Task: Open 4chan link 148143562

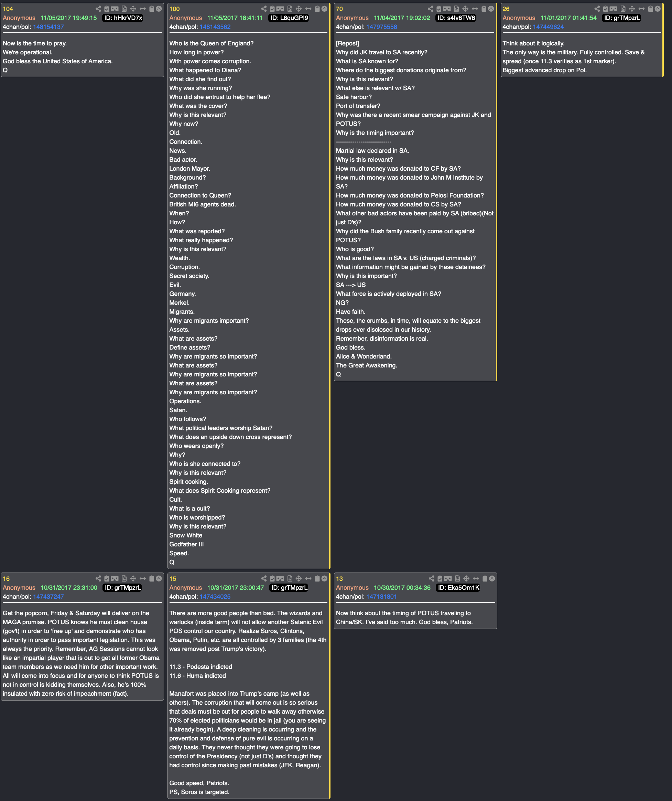Action: (215, 27)
